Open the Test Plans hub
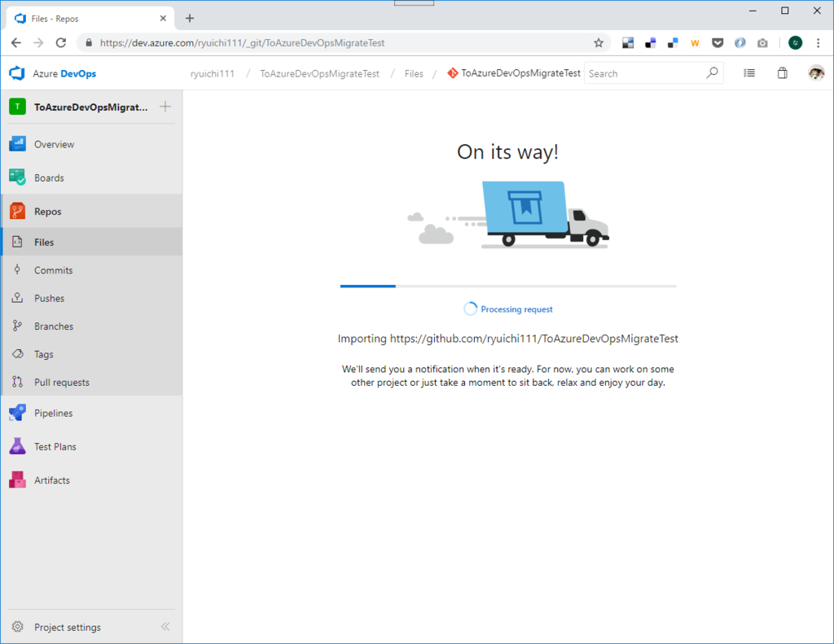The height and width of the screenshot is (644, 834). click(x=91, y=446)
